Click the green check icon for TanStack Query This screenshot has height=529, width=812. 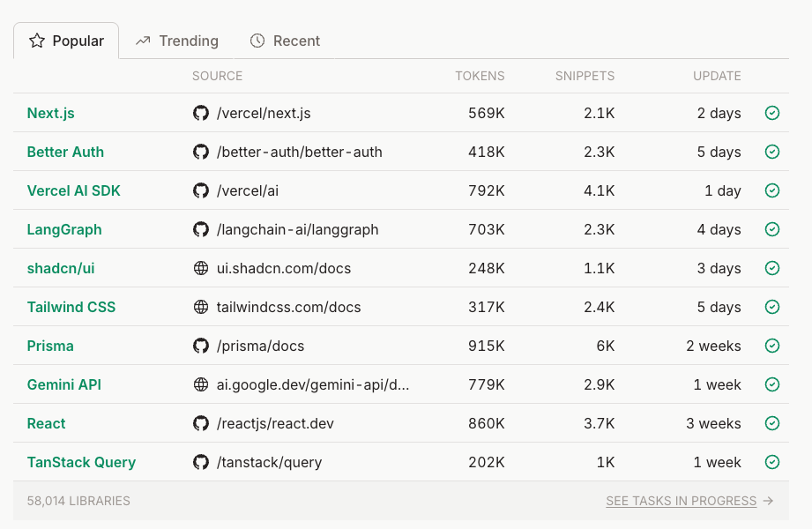click(772, 462)
